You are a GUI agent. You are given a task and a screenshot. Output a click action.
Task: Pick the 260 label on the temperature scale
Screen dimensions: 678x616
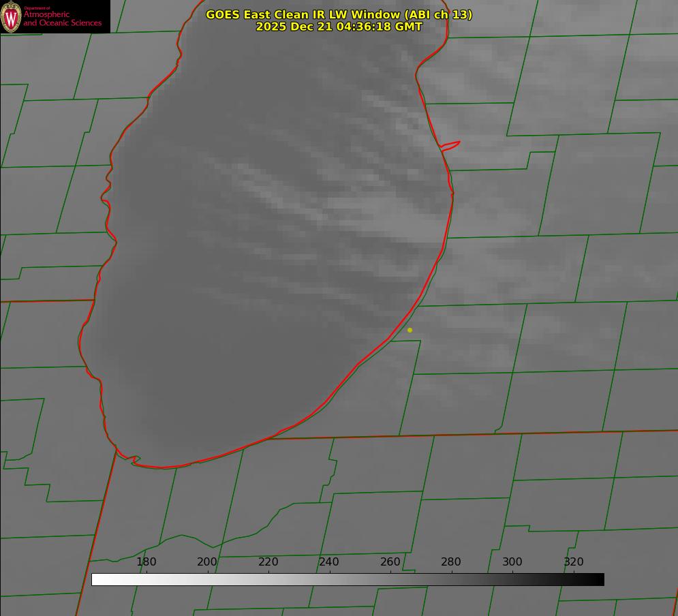pos(390,561)
